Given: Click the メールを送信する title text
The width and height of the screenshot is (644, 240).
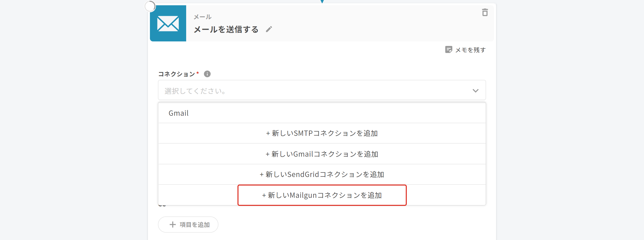Looking at the screenshot, I should tap(226, 30).
